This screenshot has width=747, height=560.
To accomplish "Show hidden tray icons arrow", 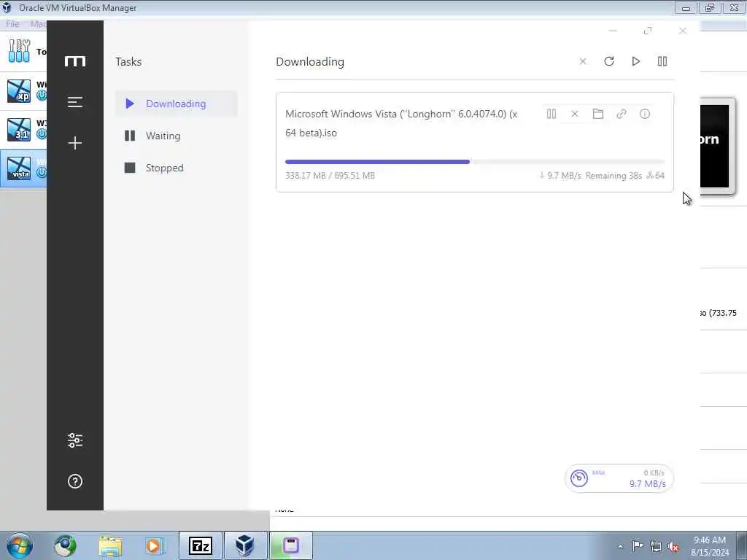I will (620, 546).
